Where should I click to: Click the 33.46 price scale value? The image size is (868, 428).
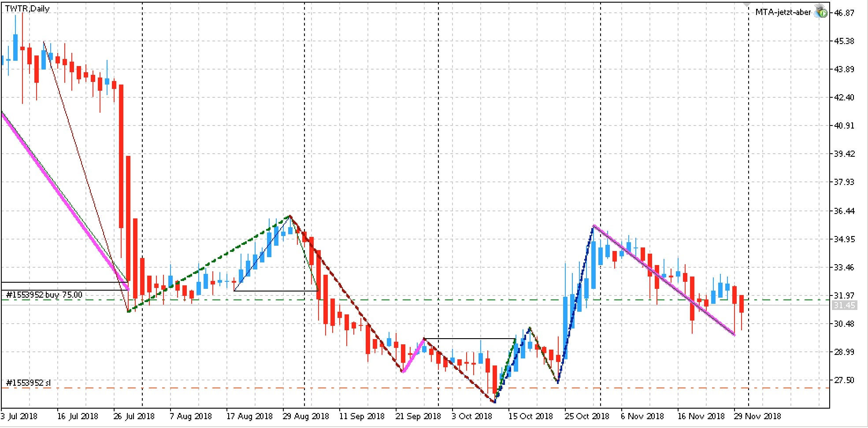click(844, 267)
